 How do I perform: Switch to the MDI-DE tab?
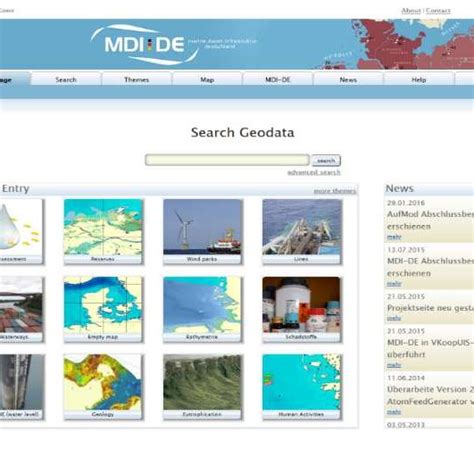pyautogui.click(x=278, y=80)
